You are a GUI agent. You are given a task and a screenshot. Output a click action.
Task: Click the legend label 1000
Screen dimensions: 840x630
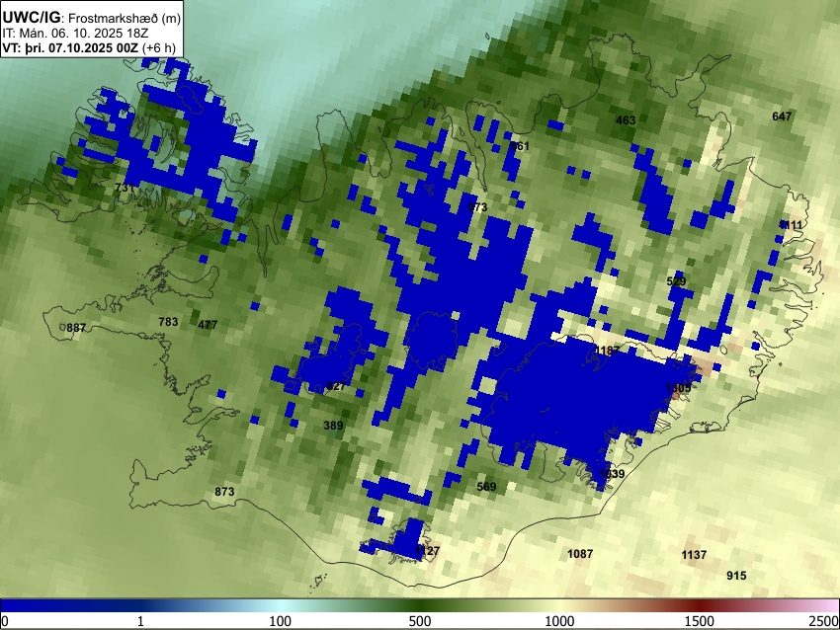[559, 621]
